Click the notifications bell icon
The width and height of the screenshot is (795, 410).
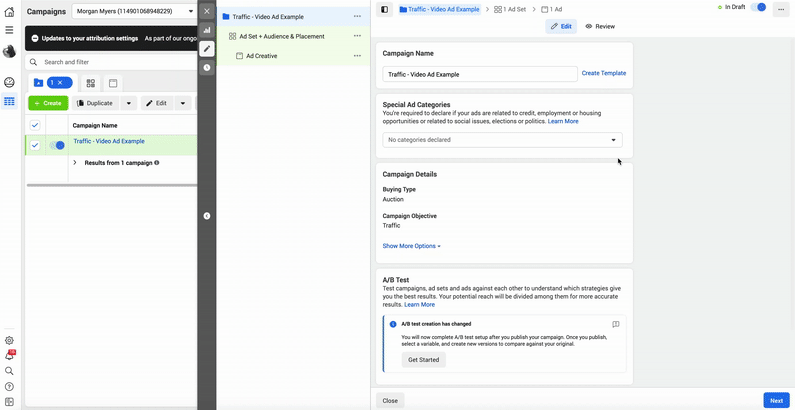point(9,355)
